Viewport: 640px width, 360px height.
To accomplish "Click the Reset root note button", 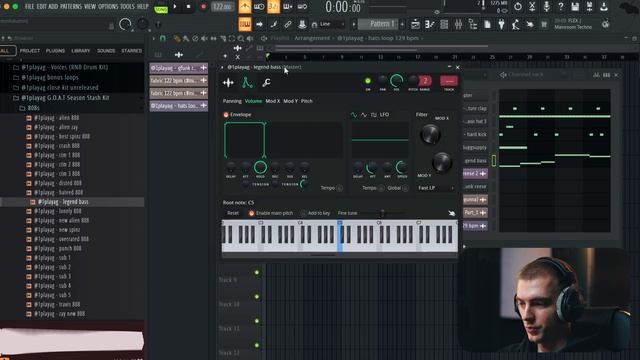I will point(233,213).
